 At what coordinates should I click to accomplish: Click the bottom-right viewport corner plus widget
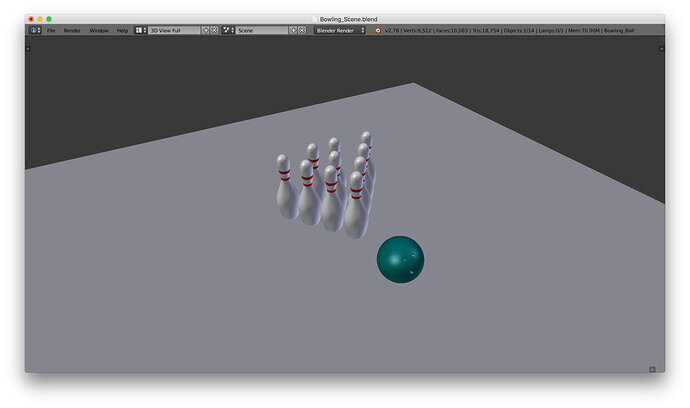652,369
